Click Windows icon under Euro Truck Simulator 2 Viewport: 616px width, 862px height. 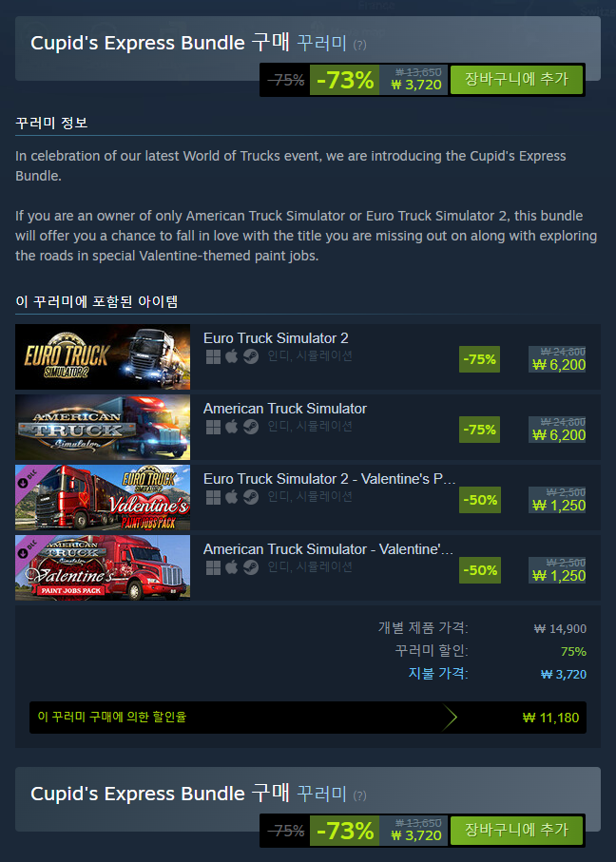(213, 356)
